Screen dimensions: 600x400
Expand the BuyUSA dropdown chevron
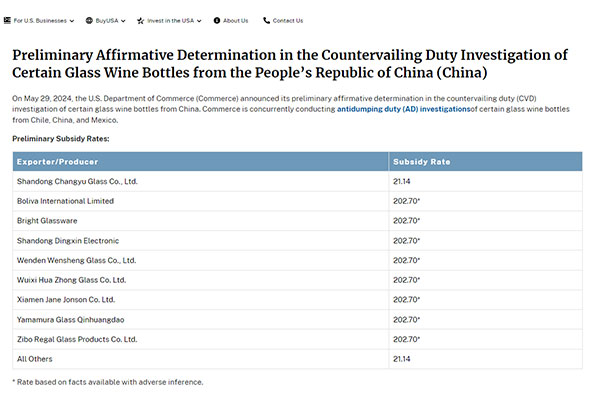(x=123, y=21)
